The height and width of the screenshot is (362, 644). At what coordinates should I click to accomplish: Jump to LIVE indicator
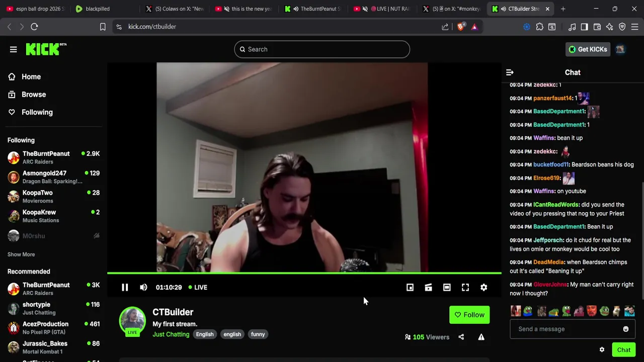[198, 287]
